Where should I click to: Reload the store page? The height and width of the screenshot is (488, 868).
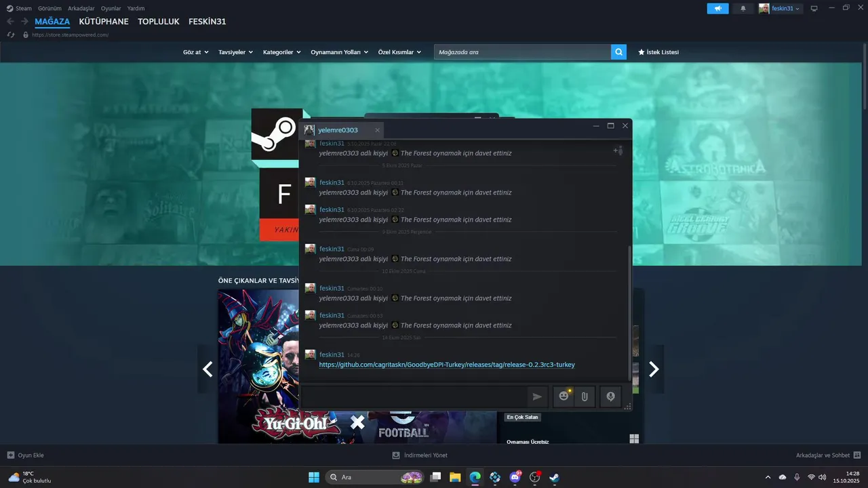[x=11, y=35]
